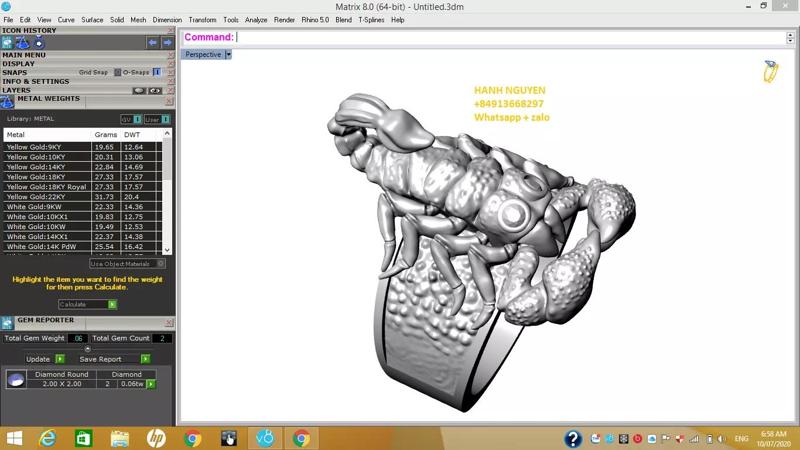Click the Update button
The height and width of the screenshot is (450, 800).
[x=45, y=359]
